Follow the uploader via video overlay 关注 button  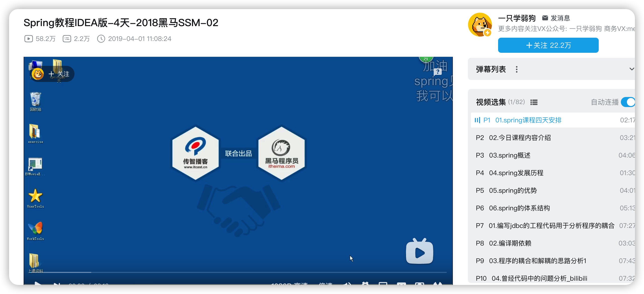click(59, 74)
